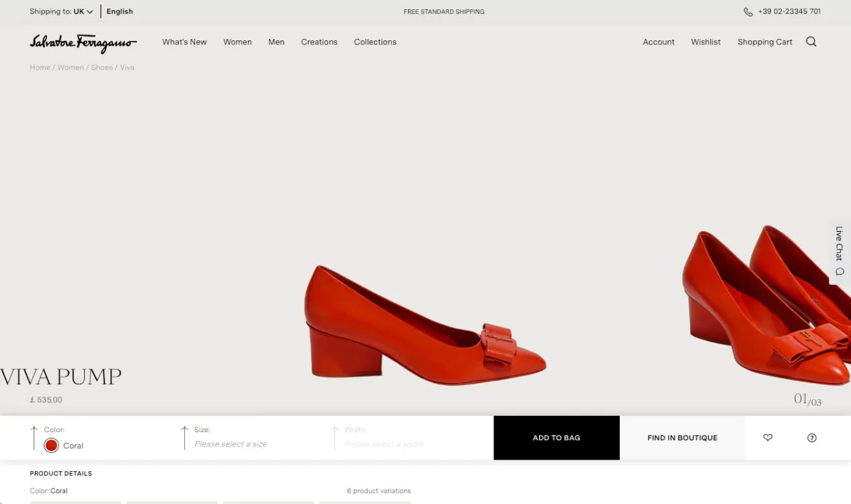851x504 pixels.
Task: Open the help question mark icon
Action: coord(811,437)
